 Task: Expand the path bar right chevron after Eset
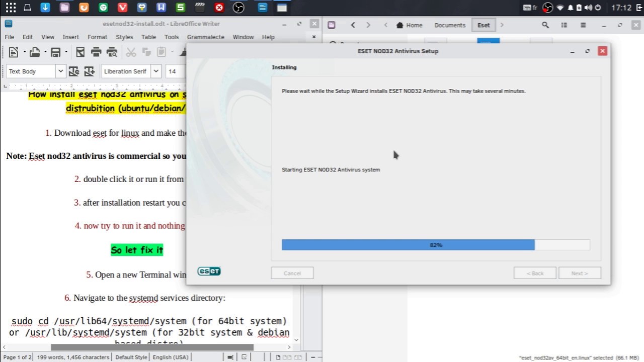pyautogui.click(x=502, y=25)
